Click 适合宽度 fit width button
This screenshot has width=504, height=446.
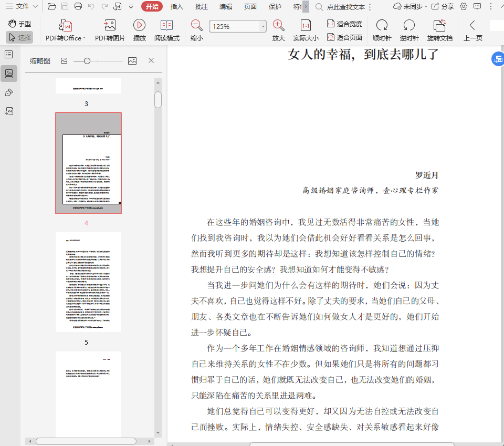coord(344,24)
